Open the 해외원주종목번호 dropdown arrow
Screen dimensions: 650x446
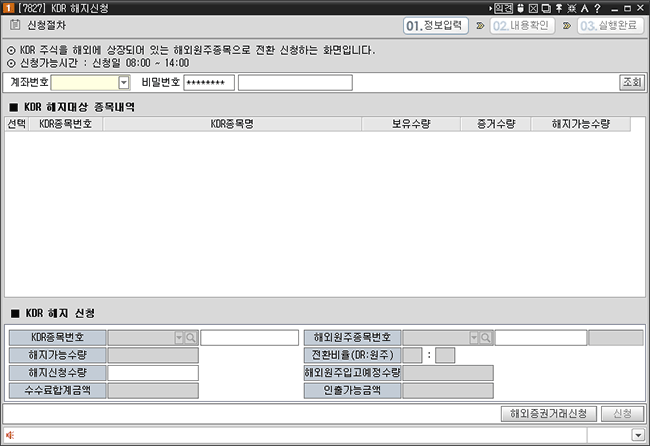[474, 338]
